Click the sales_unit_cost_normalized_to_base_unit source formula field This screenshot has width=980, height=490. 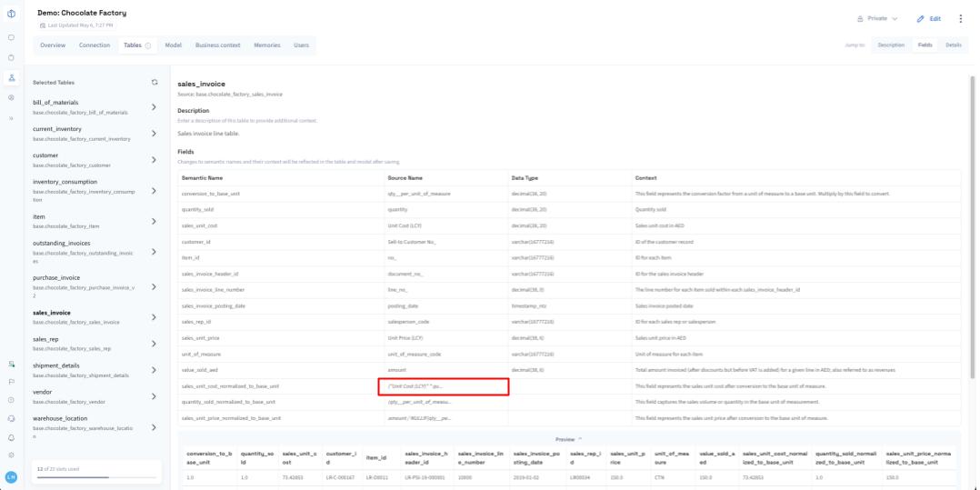[x=444, y=386]
